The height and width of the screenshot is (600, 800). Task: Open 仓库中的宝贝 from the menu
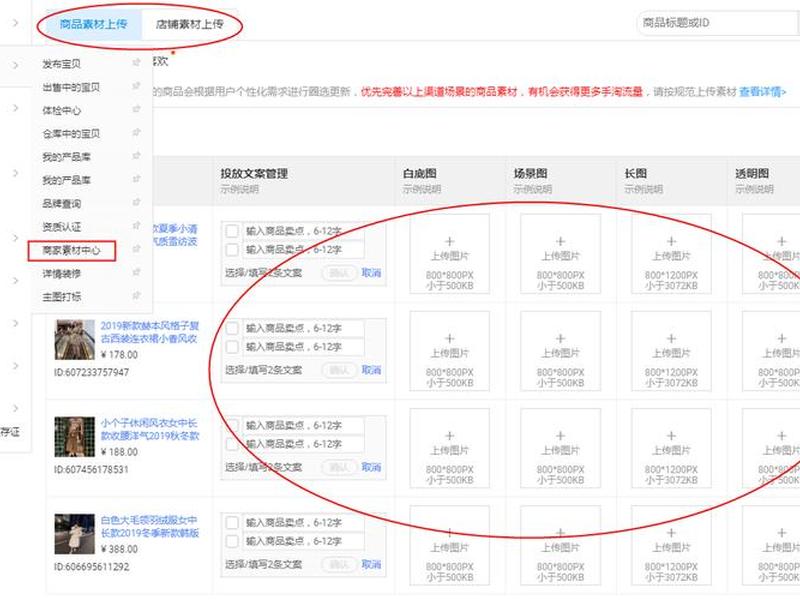tap(71, 134)
